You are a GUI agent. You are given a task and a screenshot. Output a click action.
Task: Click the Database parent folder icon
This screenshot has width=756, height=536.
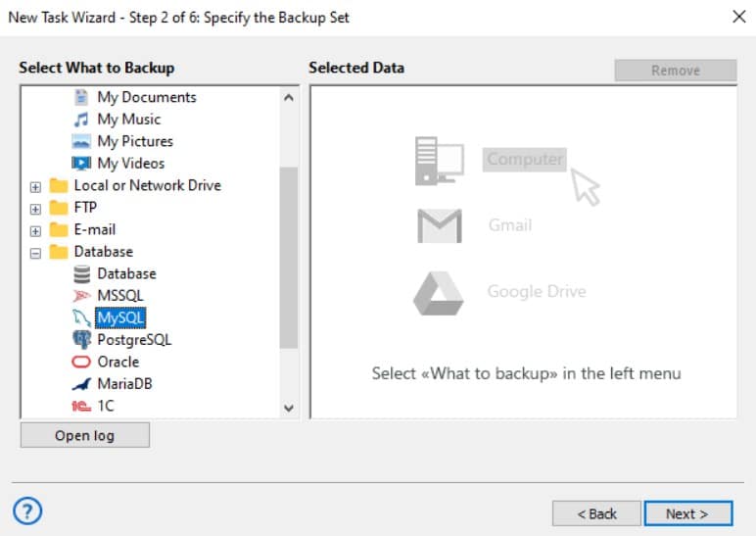(59, 252)
